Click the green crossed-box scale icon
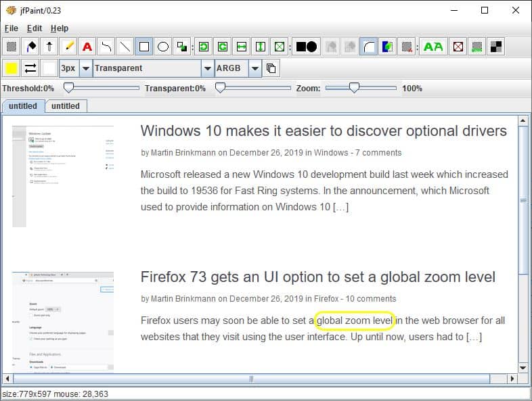This screenshot has height=401, width=532. 280,47
